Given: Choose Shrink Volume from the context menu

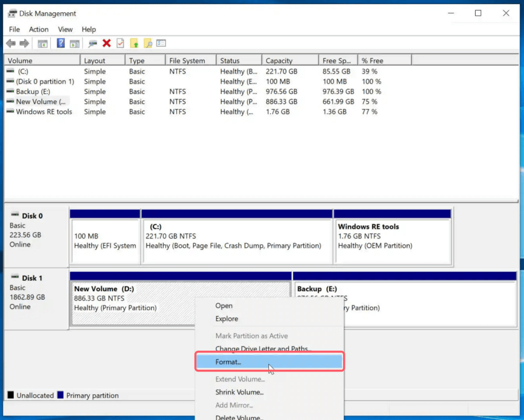Looking at the screenshot, I should (x=239, y=392).
